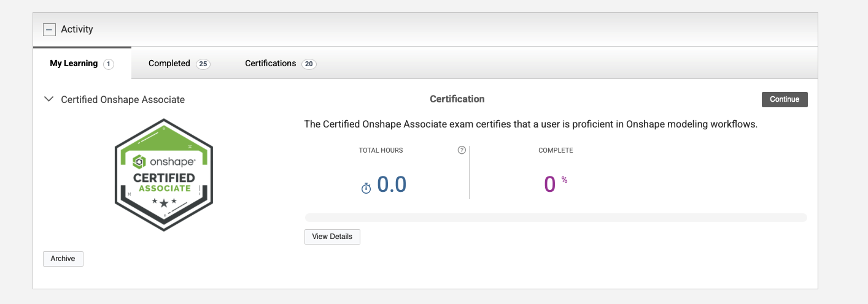
Task: Click the Onshape Certified Associate badge image
Action: [x=164, y=175]
